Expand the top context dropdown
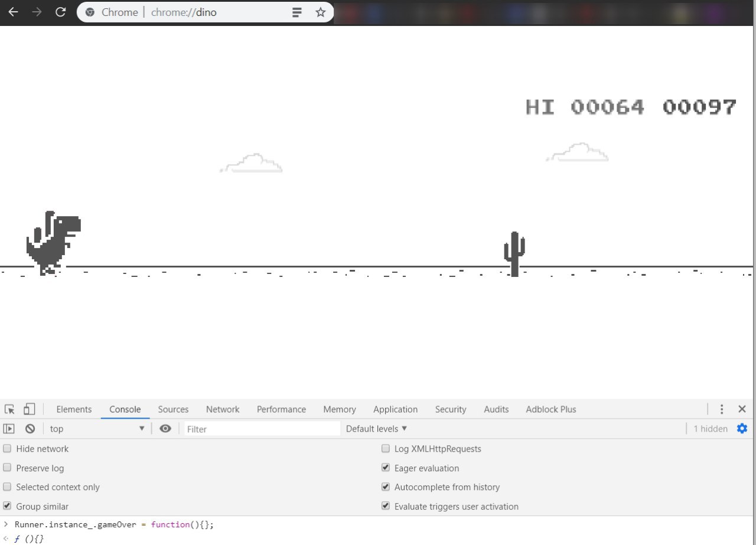This screenshot has width=756, height=545. tap(97, 429)
